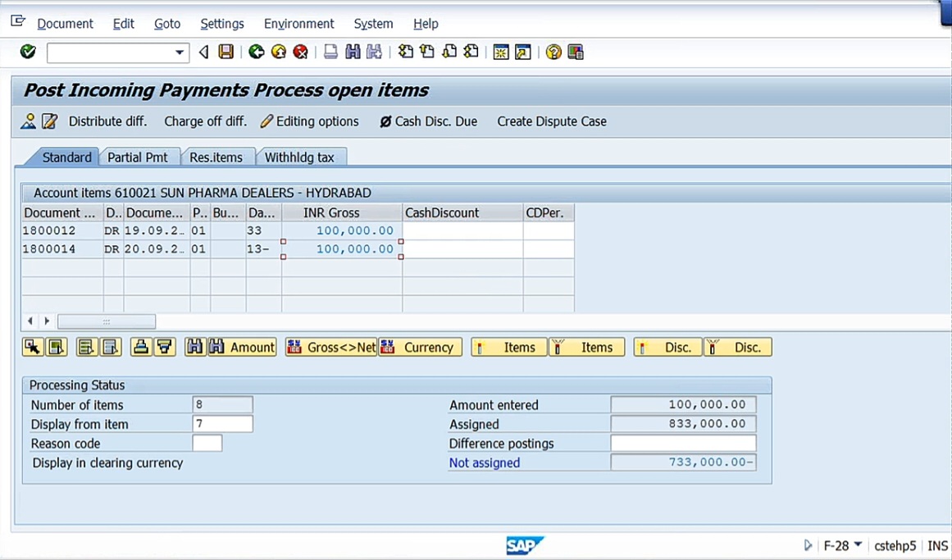
Task: Click the green Back arrow icon
Action: 257,52
